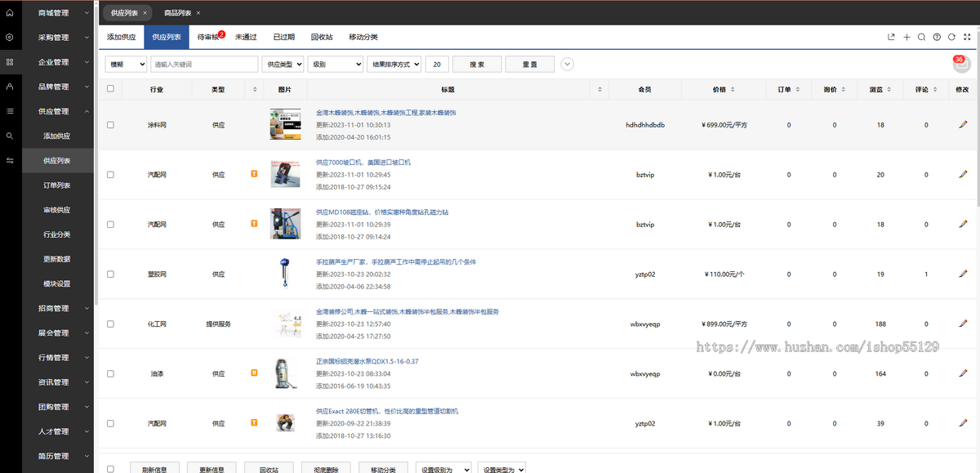980x473 pixels.
Task: Switch to the 回收站 tab
Action: [x=321, y=37]
